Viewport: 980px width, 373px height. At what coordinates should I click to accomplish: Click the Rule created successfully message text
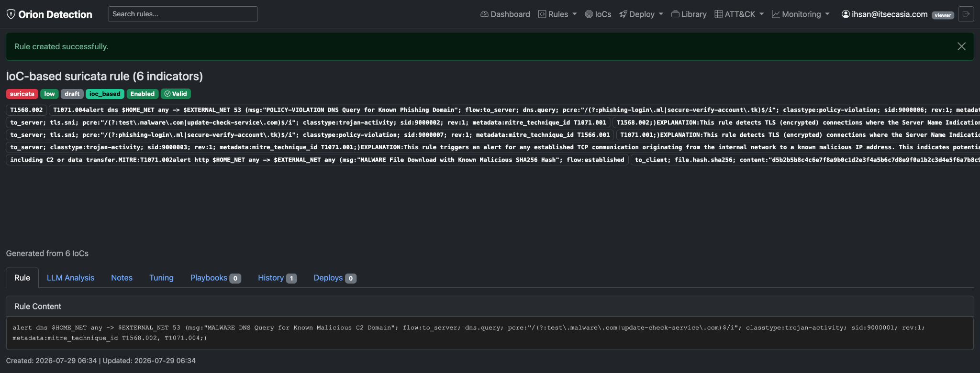[61, 46]
